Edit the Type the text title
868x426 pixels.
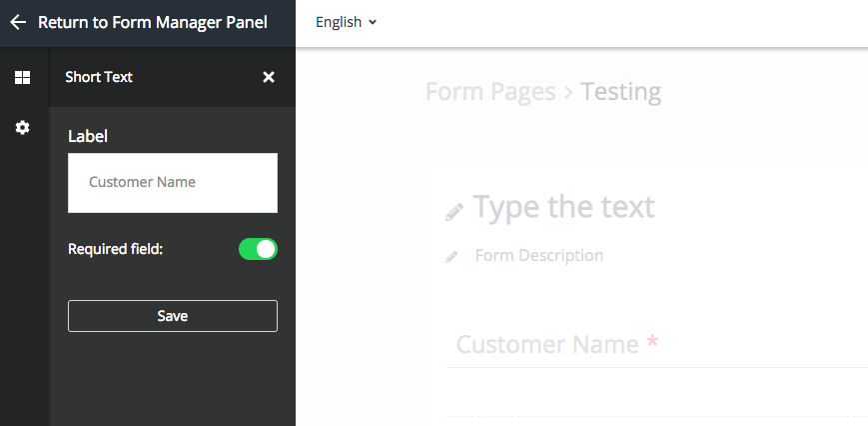point(563,207)
